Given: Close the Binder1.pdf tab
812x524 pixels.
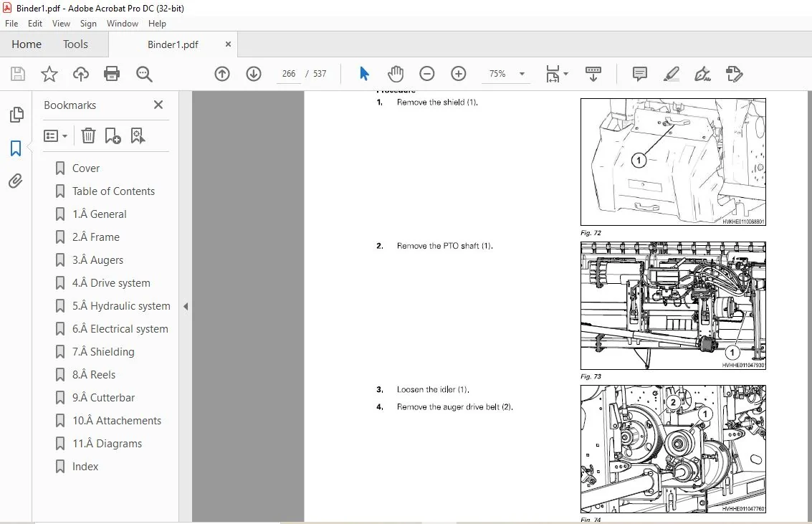Looking at the screenshot, I should 228,44.
